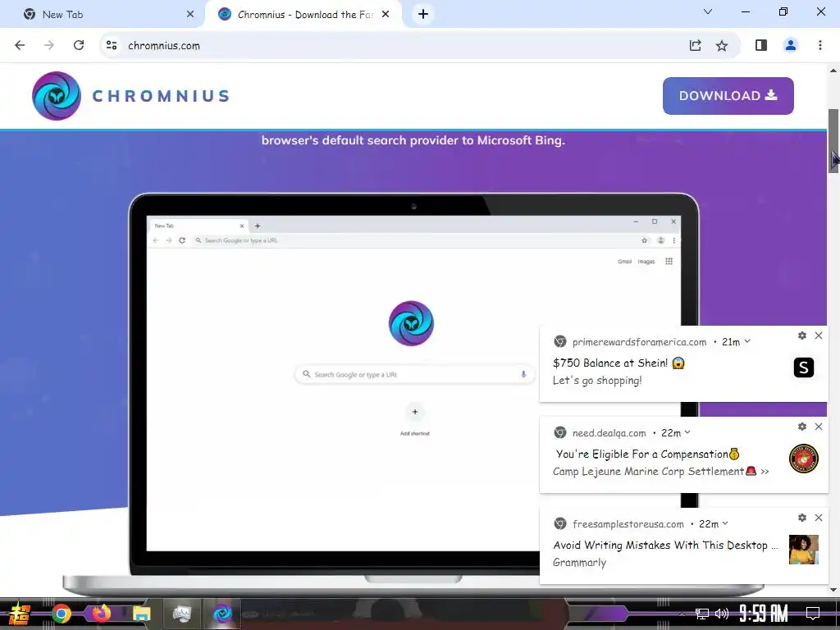The height and width of the screenshot is (630, 840).
Task: Dismiss the Camp Lejeune compensation notification
Action: pos(819,427)
